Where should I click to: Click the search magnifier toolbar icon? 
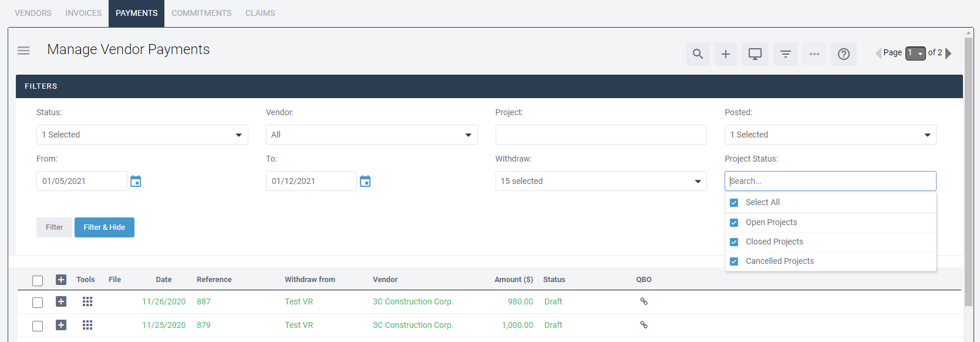pyautogui.click(x=698, y=54)
